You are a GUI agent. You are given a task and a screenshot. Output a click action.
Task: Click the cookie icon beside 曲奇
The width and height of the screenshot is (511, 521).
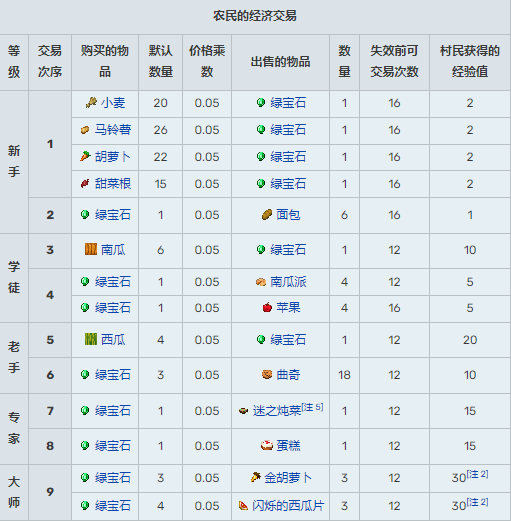click(267, 375)
